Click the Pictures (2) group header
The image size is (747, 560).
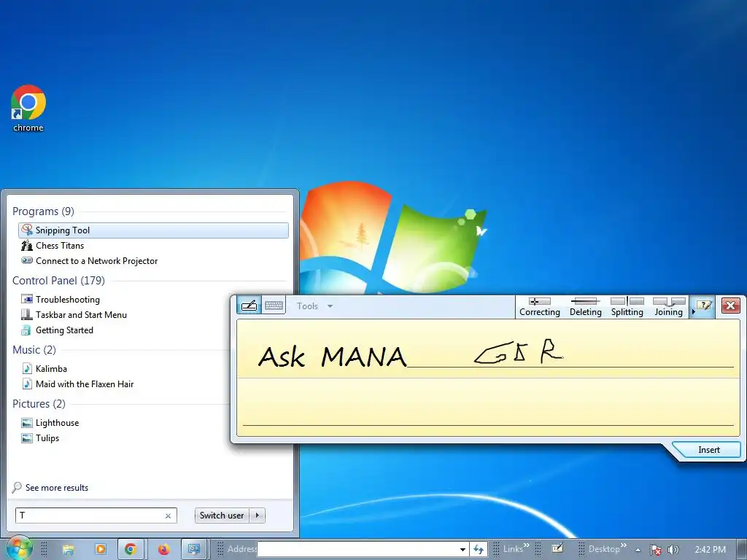[x=39, y=404]
